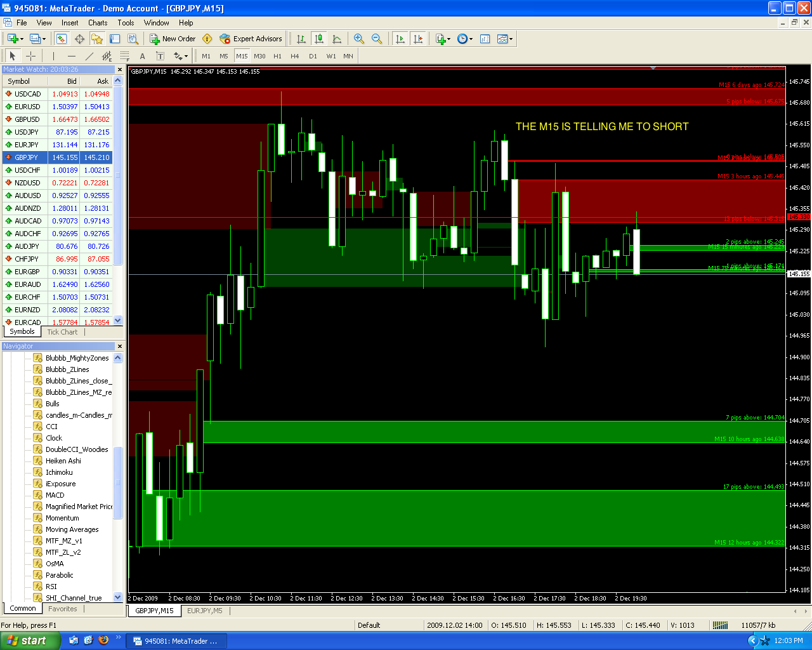The height and width of the screenshot is (650, 812).
Task: Open the Charts menu
Action: click(98, 23)
